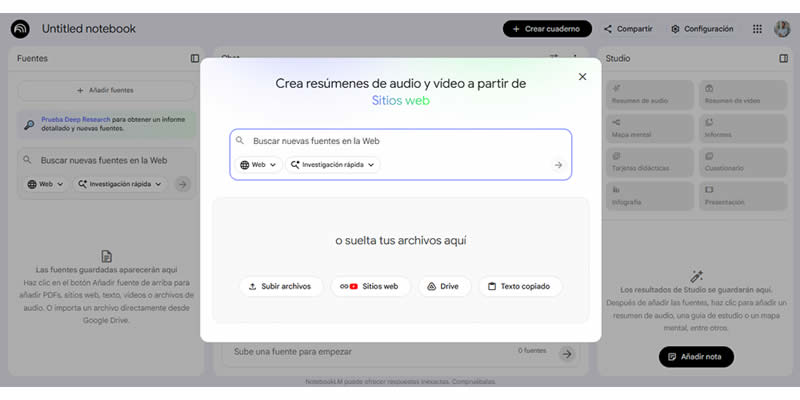Open the Google account profile avatar
800x400 pixels.
[782, 29]
